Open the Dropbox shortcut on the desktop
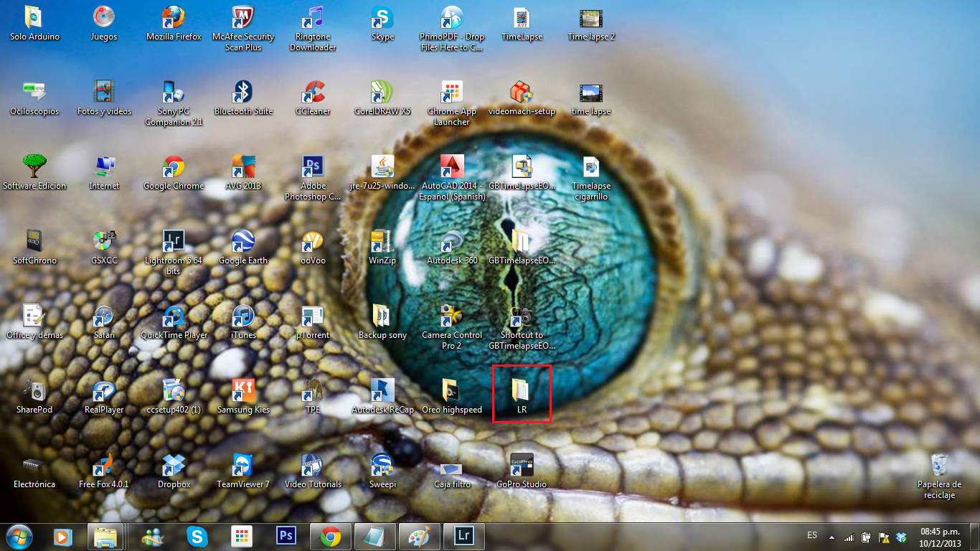Screen dimensions: 980x551 (x=174, y=471)
